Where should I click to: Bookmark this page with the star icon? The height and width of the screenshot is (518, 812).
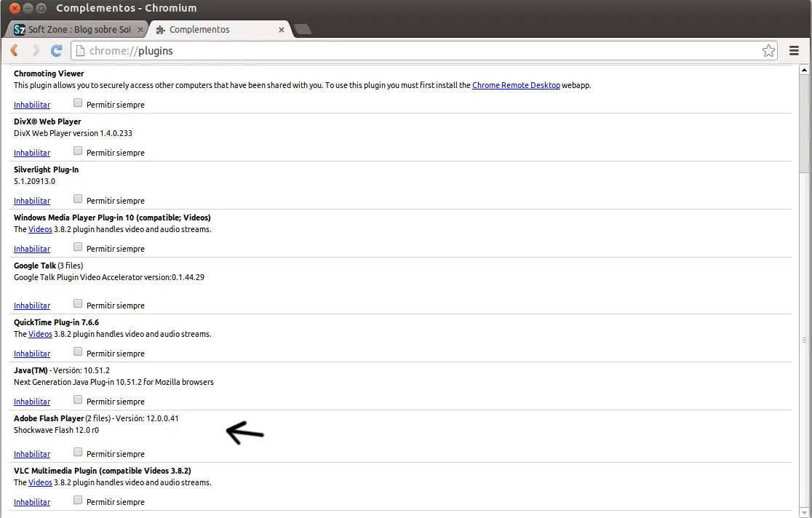click(x=768, y=50)
